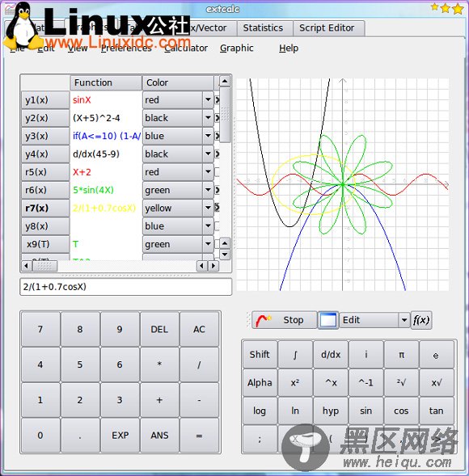Toggle the y4(x) row active checkbox
This screenshot has height=476, width=469.
(217, 154)
